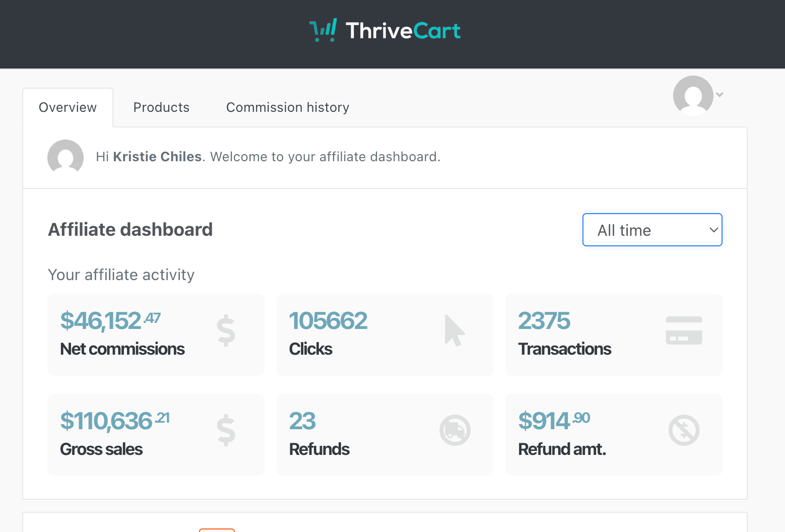Click the Kristie Chiles name in greeting
This screenshot has height=532, width=785.
click(157, 157)
